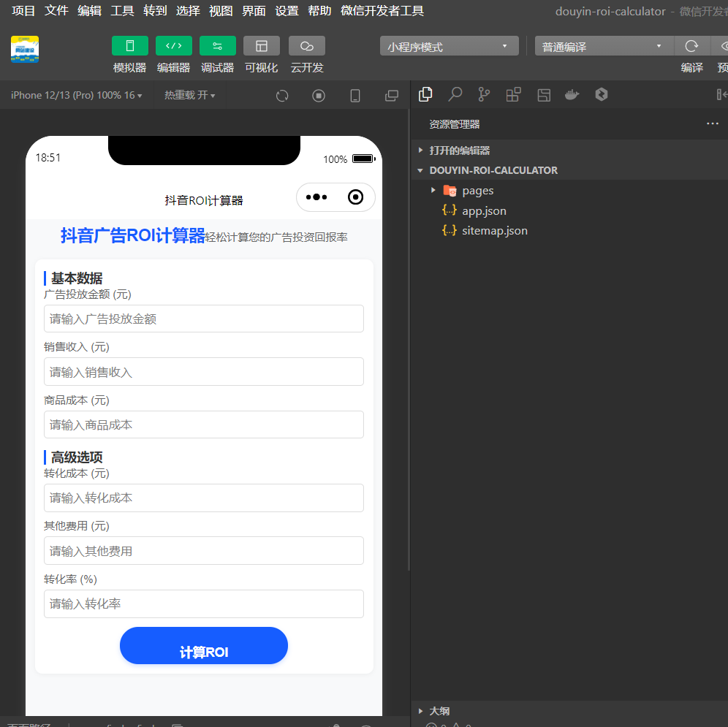Open the 热重载 hot reload dropdown

[189, 95]
